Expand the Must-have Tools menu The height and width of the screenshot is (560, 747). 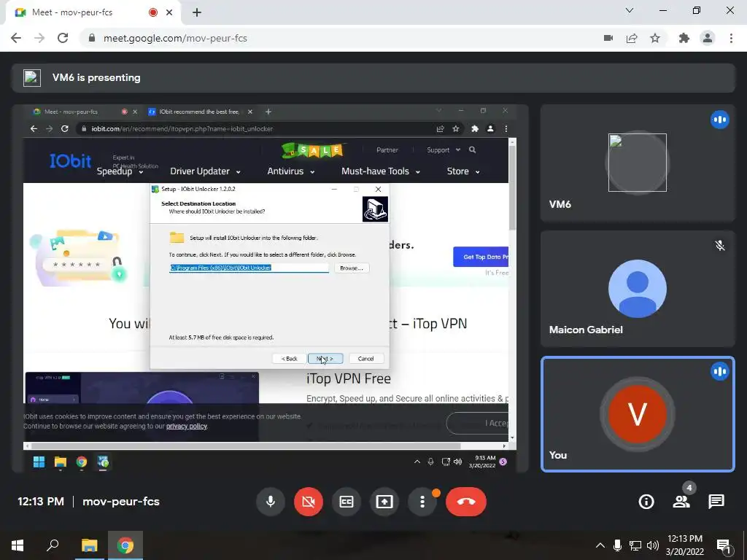[x=381, y=171]
